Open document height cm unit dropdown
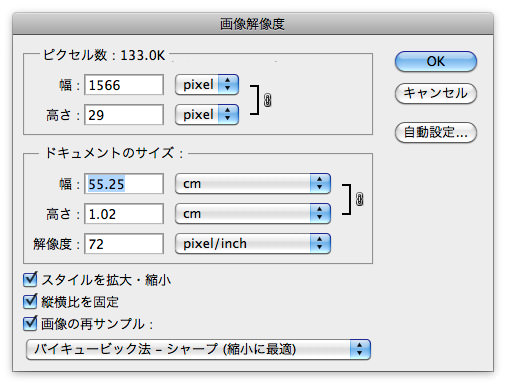 (x=253, y=214)
